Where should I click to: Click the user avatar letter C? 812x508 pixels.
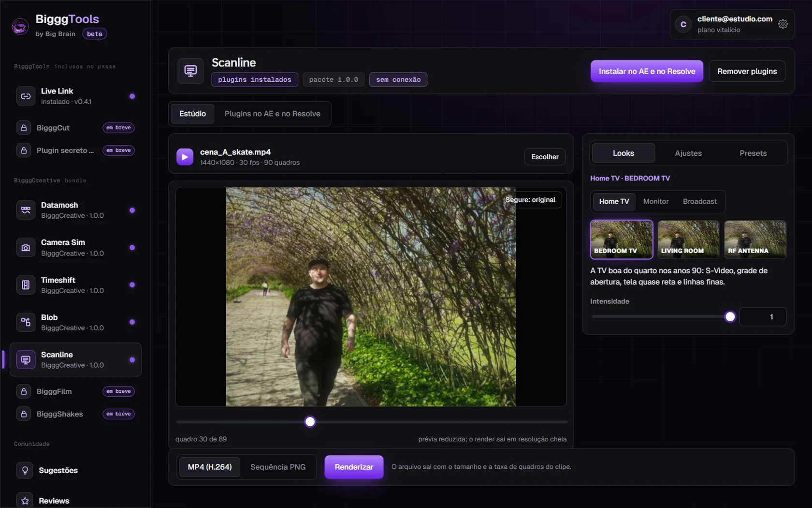pos(683,24)
